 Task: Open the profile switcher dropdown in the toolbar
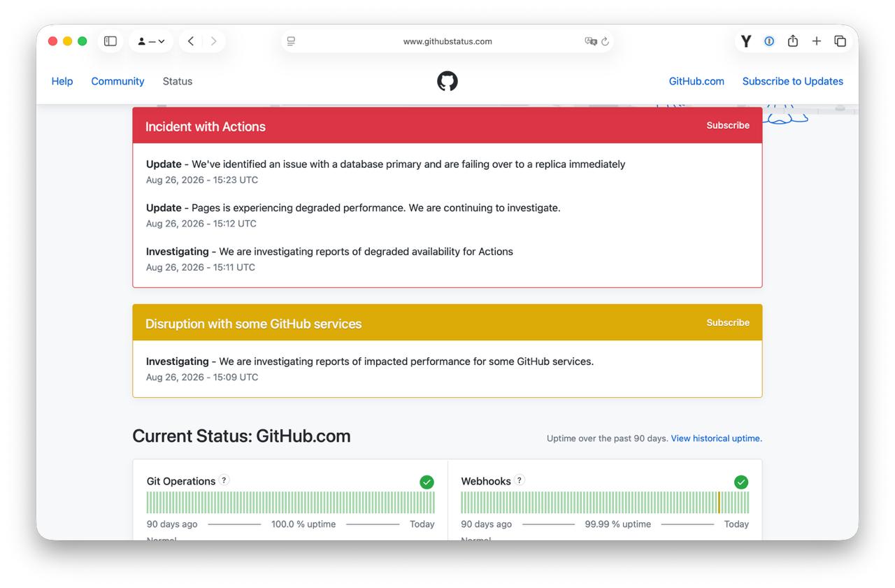click(x=151, y=41)
